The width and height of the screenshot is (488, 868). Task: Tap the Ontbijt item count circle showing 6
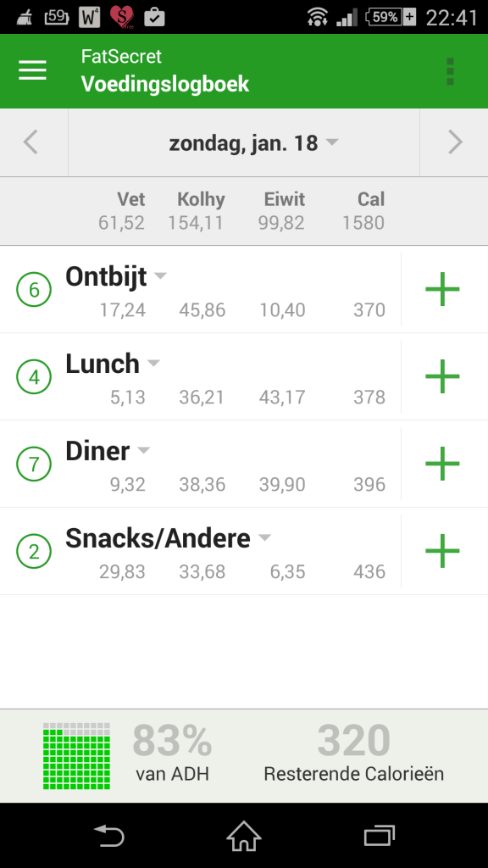[34, 290]
